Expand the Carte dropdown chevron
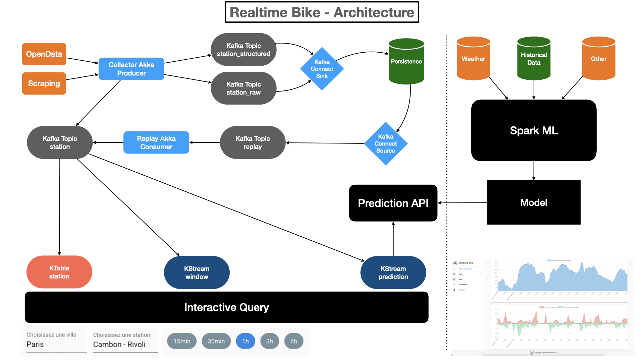 point(481,274)
